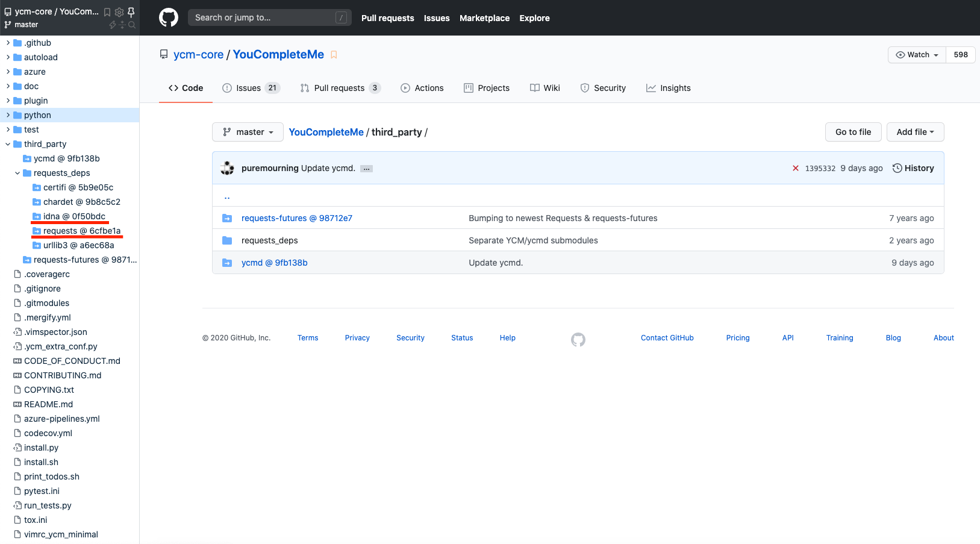
Task: Click the footer GitHub Octocat logo
Action: point(578,340)
